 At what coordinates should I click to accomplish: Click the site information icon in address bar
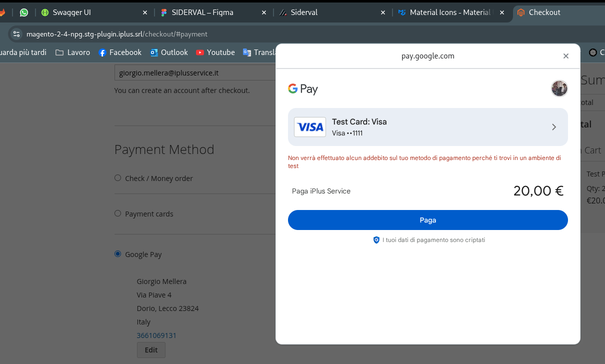(x=16, y=34)
